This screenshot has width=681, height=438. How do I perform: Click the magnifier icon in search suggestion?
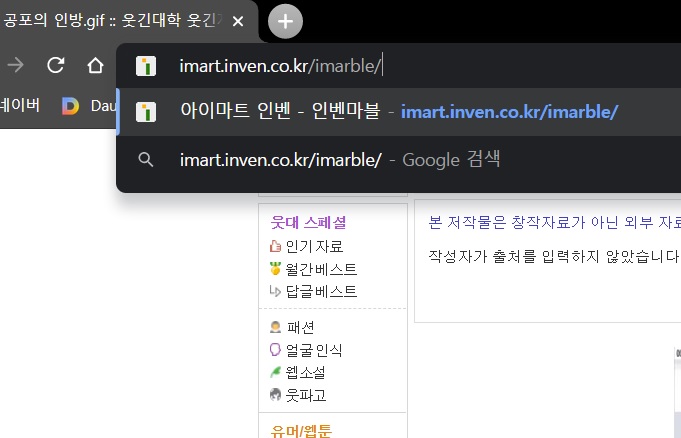(x=145, y=160)
